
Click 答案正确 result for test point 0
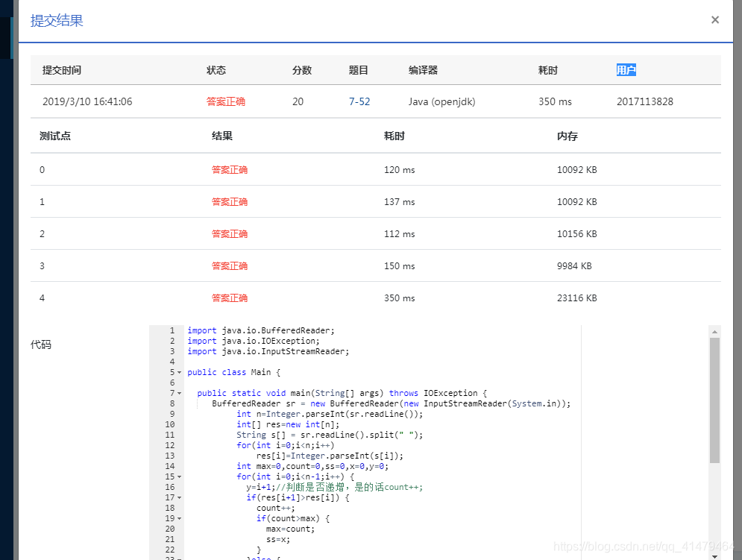click(x=229, y=169)
